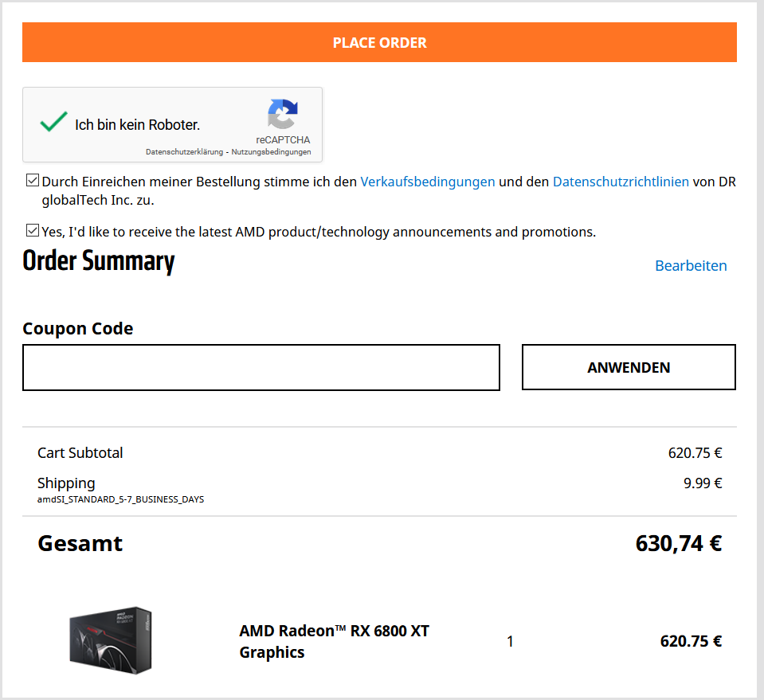Click the amdSI_STANDARD shipping method text
The width and height of the screenshot is (764, 700).
coord(120,500)
